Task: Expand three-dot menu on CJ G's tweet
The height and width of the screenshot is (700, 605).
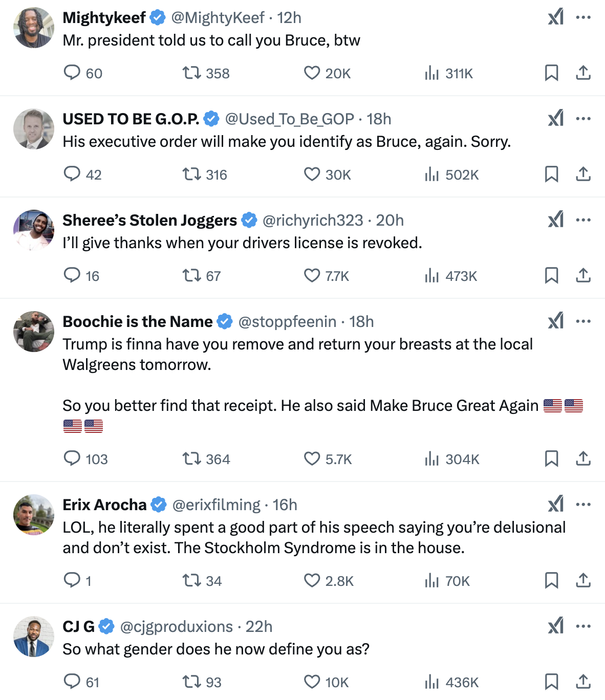Action: [x=584, y=626]
